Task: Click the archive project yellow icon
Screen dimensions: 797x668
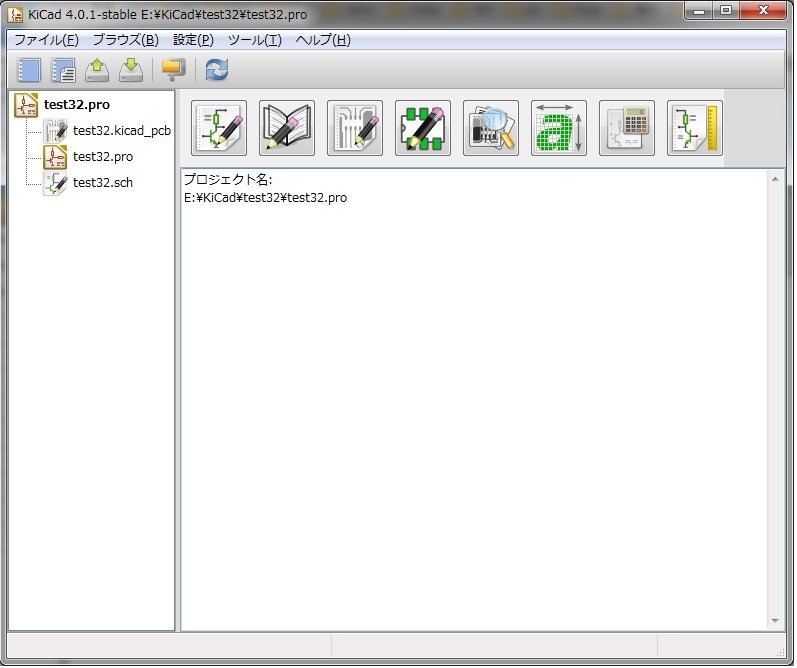Action: click(x=173, y=70)
